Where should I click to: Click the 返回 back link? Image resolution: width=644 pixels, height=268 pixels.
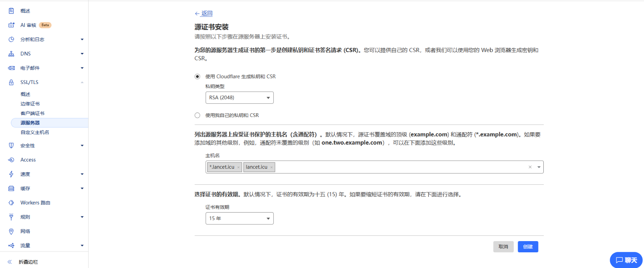(206, 13)
